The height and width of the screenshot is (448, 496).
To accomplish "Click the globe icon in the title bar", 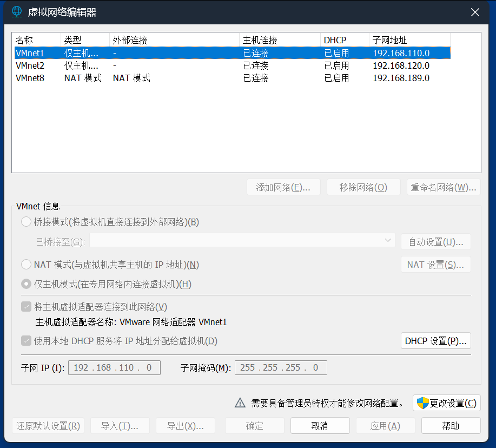I will pos(17,12).
